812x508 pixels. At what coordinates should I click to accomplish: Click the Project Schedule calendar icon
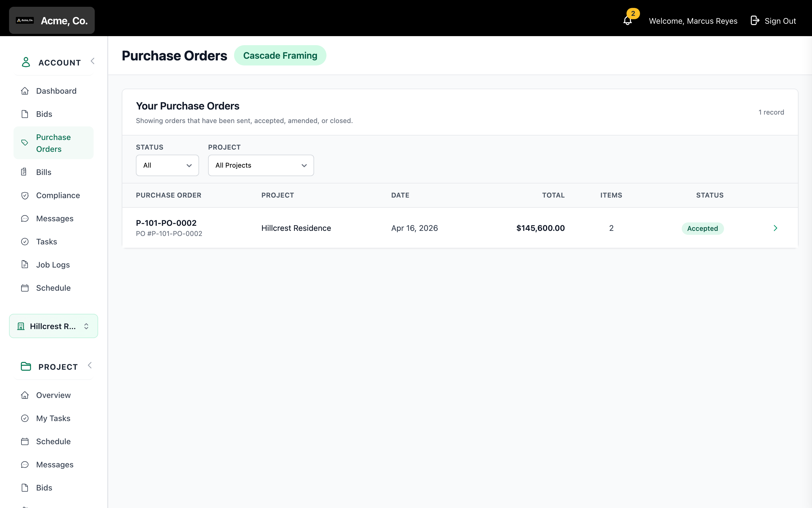(25, 441)
